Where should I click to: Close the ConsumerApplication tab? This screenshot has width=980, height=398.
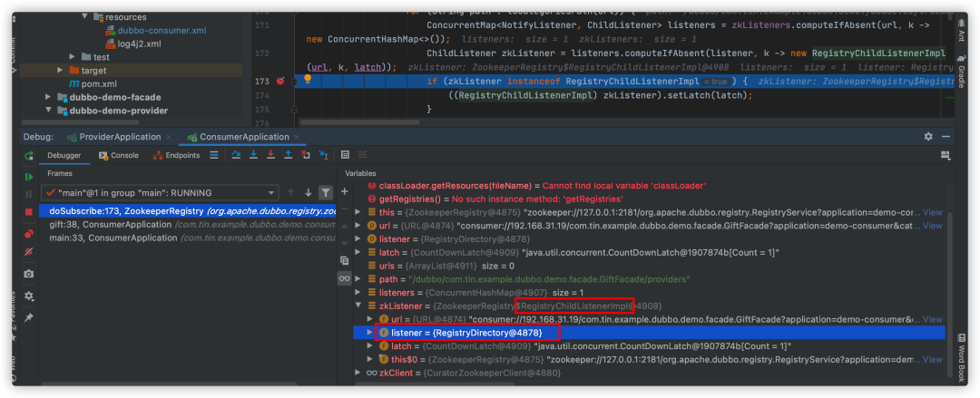click(x=296, y=137)
